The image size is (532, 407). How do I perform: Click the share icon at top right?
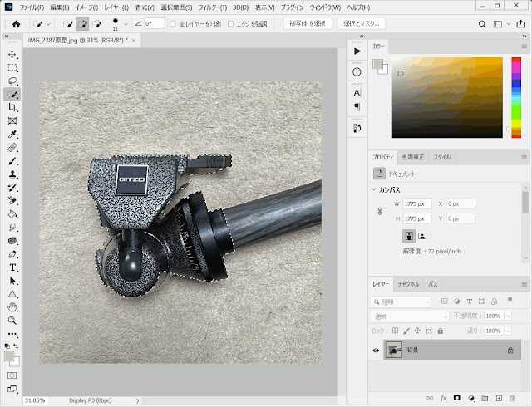[x=520, y=24]
